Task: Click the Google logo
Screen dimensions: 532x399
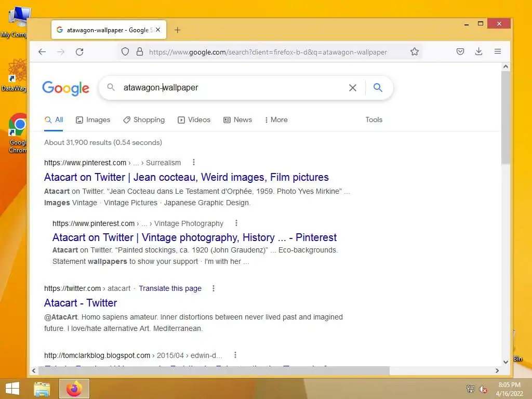Action: (x=66, y=88)
